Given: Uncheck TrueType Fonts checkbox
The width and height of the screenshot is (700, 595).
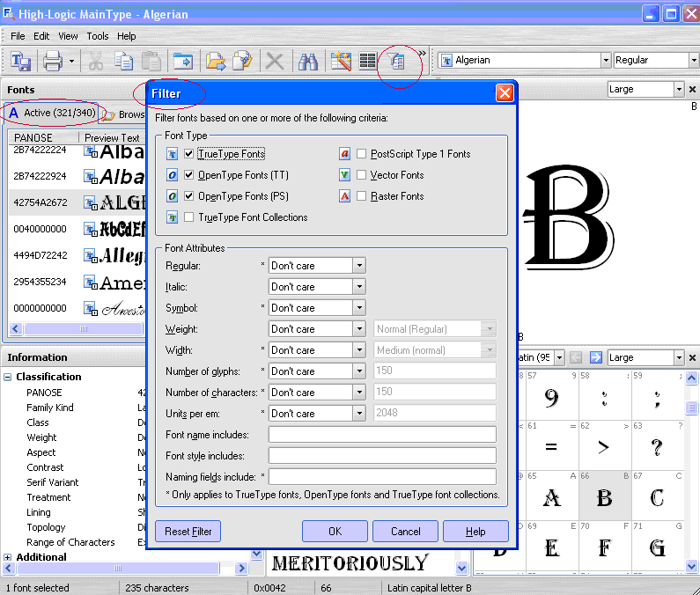Looking at the screenshot, I should click(x=188, y=154).
